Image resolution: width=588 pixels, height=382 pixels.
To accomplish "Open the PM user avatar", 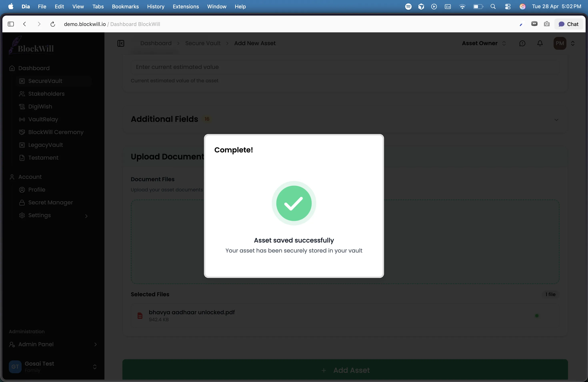I will tap(560, 43).
